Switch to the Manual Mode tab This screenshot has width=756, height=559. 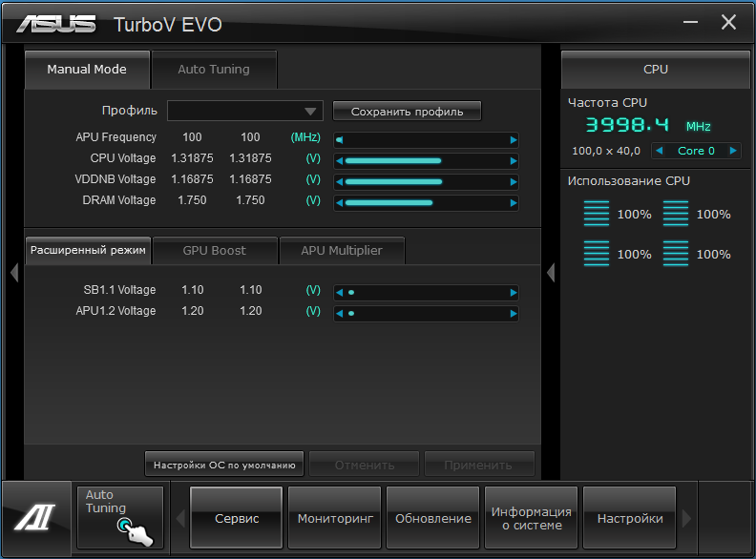87,70
